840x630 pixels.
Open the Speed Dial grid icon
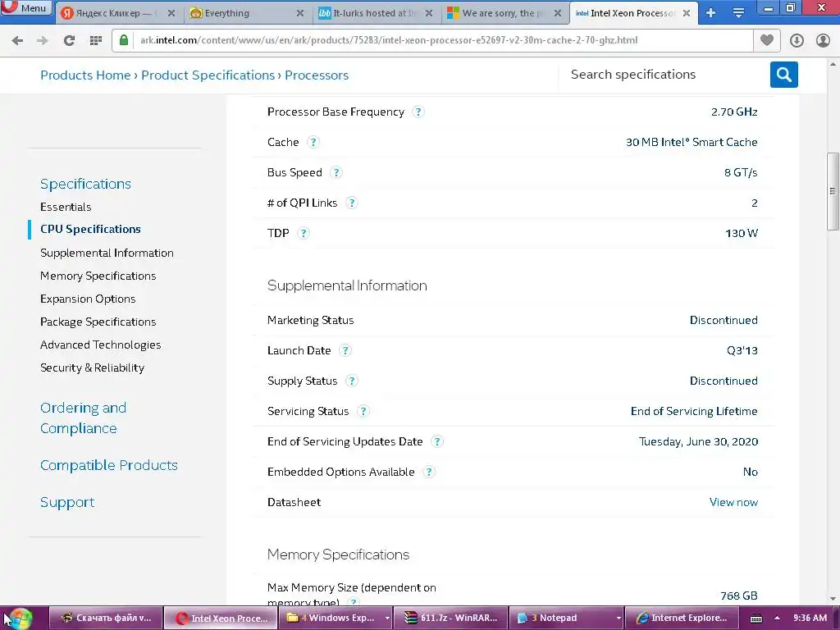click(x=96, y=40)
